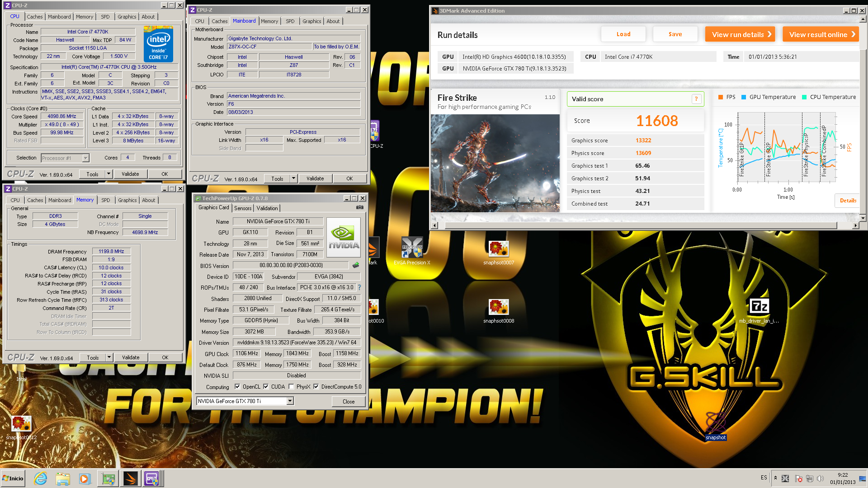
Task: Open the About tab in the Memory CPU-Z window
Action: coord(148,200)
